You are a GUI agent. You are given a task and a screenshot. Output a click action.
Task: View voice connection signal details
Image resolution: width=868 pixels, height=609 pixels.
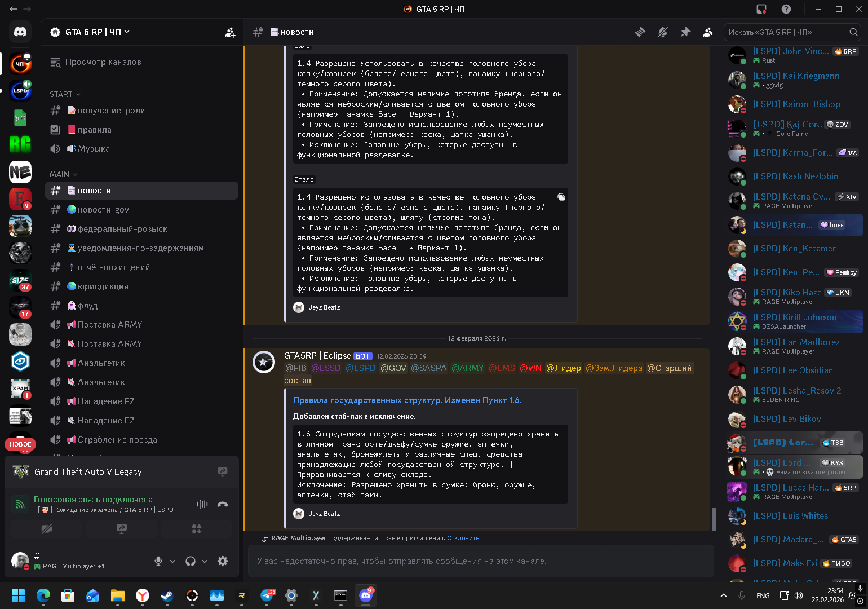20,504
